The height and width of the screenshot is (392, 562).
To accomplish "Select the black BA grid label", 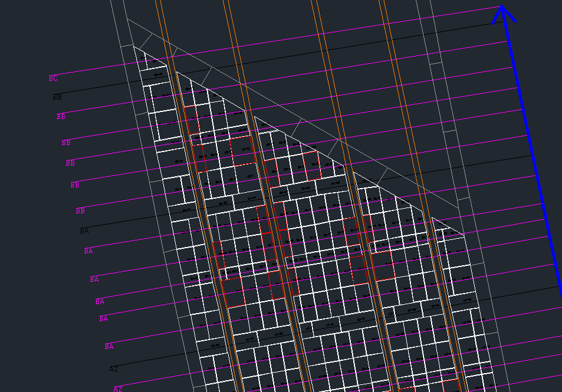I will pos(84,230).
